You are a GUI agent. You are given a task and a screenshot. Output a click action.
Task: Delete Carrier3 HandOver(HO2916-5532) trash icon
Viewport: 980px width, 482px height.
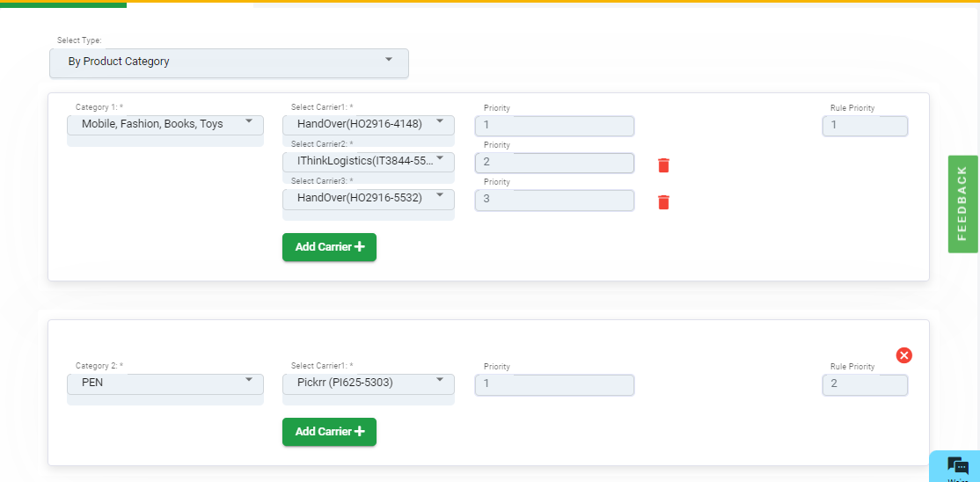point(664,202)
